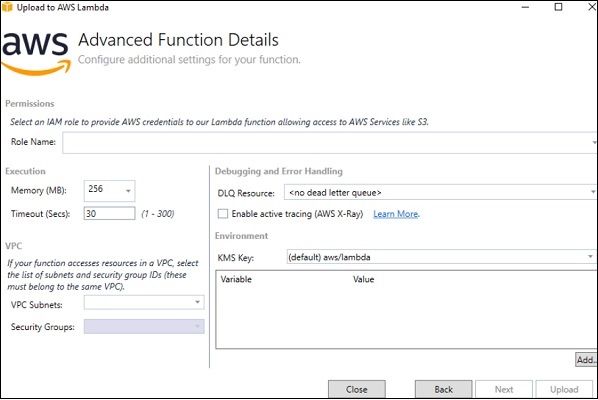Screen dimensions: 598x400
Task: Go Back to previous step
Action: pyautogui.click(x=444, y=389)
